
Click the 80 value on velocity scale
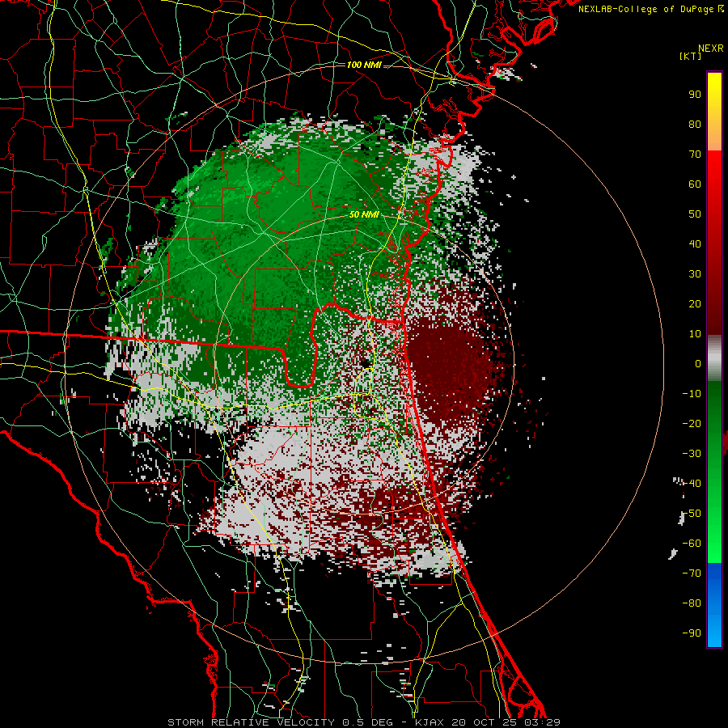point(695,124)
